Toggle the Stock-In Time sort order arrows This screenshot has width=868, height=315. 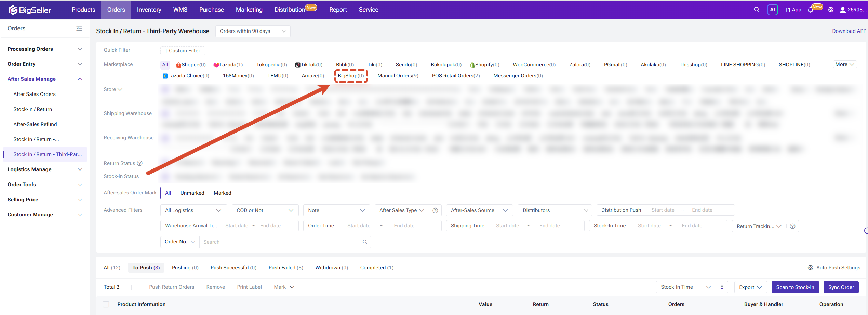[722, 287]
